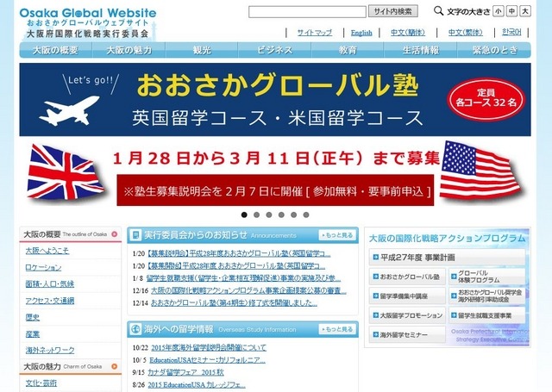Select the fifth carousel dot

coord(293,215)
